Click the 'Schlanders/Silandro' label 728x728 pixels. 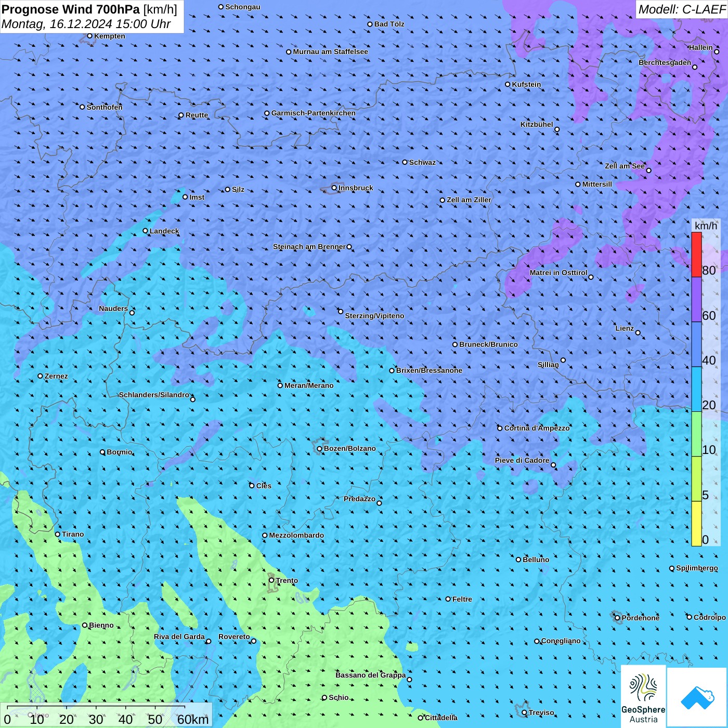click(154, 395)
